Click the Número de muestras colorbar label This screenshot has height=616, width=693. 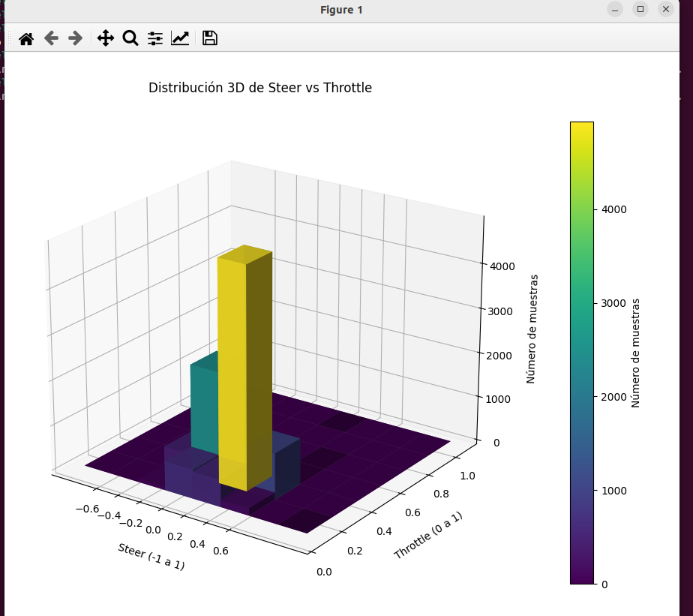pyautogui.click(x=637, y=353)
